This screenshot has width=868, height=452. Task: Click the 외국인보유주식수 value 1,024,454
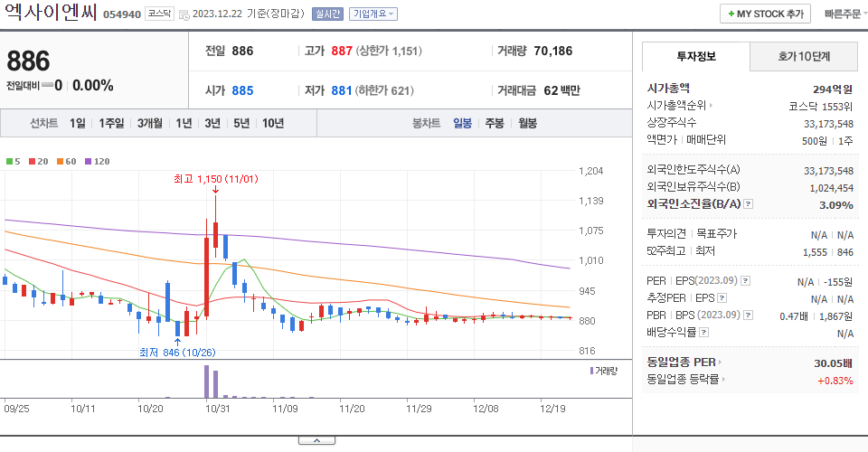(x=832, y=188)
